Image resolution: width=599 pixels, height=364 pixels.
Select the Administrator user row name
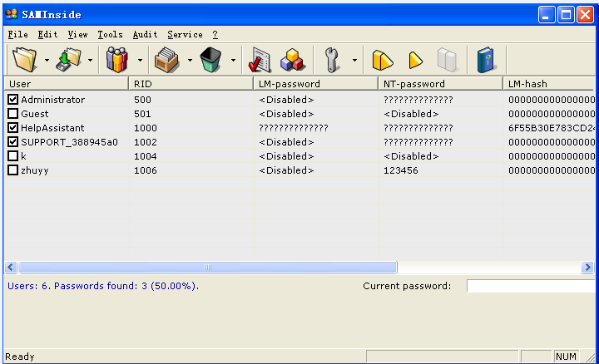click(52, 100)
